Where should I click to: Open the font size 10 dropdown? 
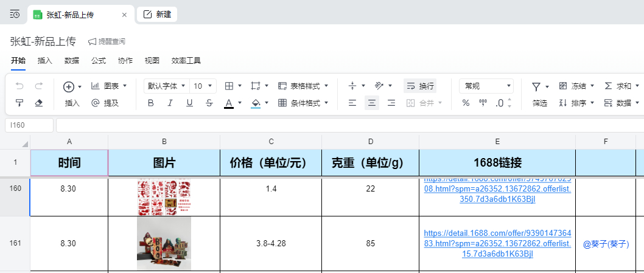(x=203, y=86)
